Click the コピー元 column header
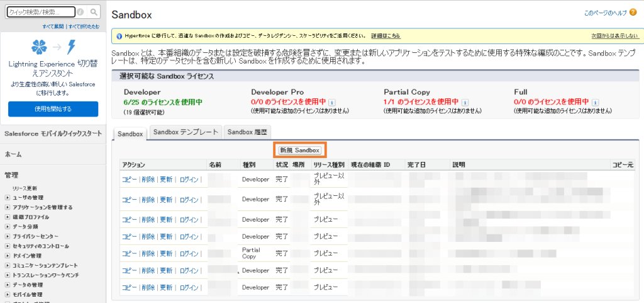 (x=623, y=165)
